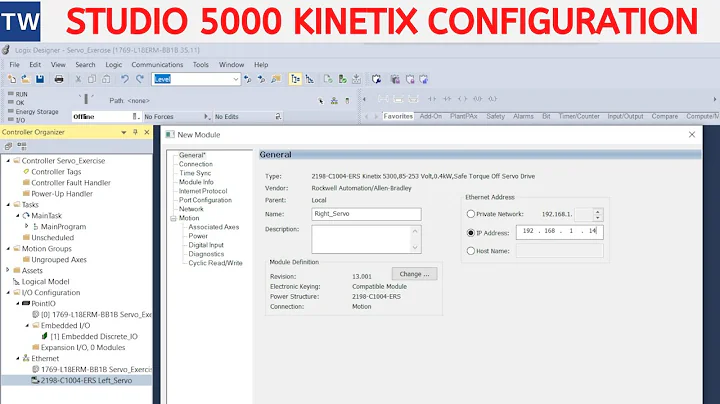The width and height of the screenshot is (720, 404).
Task: Switch to the Add-On instruction tab
Action: 431,116
